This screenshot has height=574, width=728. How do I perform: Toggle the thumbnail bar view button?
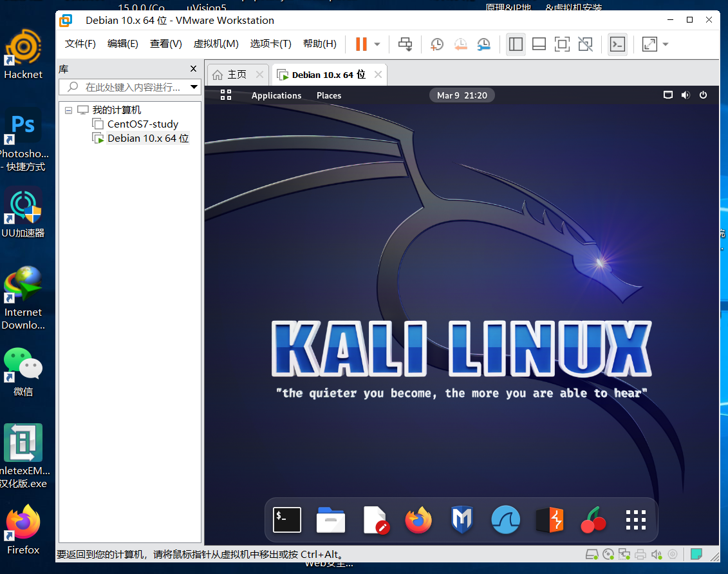coord(539,44)
